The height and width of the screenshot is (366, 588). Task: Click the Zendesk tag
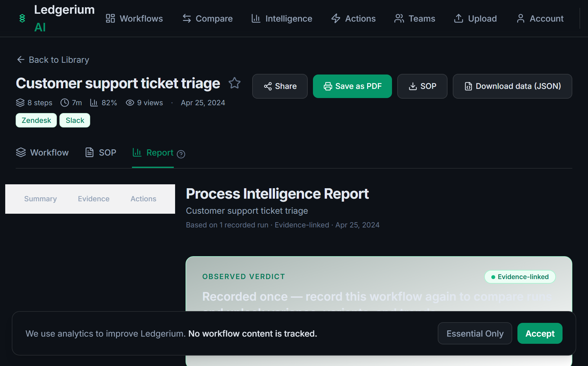[x=36, y=120]
